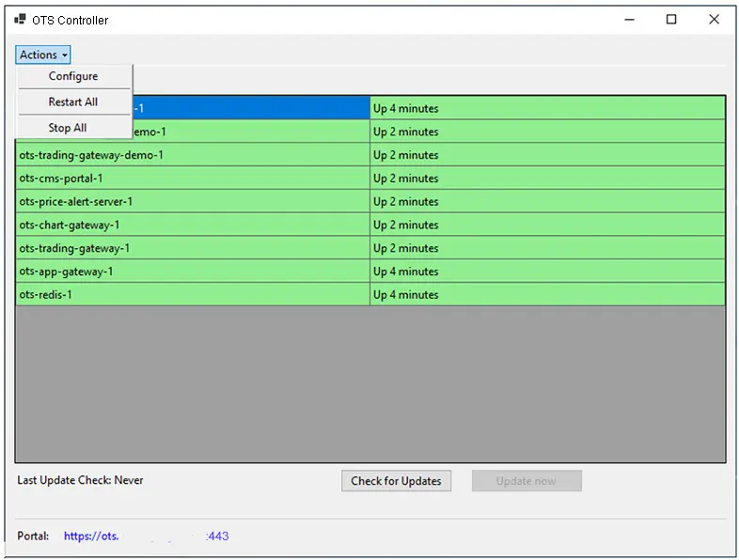Viewport: 739px width, 560px height.
Task: Close the OTS Controller window
Action: click(x=715, y=20)
